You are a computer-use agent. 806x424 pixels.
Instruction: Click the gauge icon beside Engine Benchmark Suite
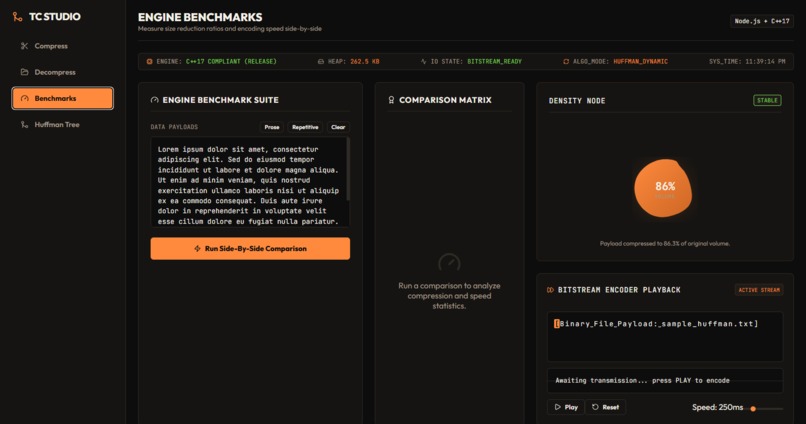pyautogui.click(x=154, y=100)
